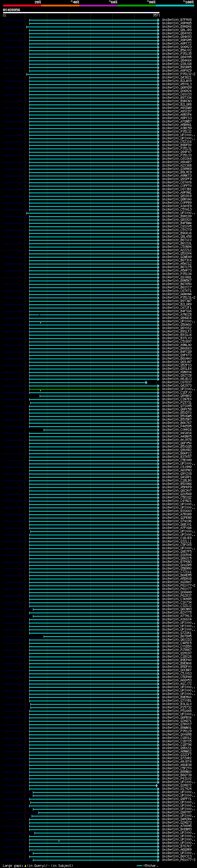The image size is (197, 868).
Task: Open the UniRef100_P35131 hit
Action: click(177, 149)
